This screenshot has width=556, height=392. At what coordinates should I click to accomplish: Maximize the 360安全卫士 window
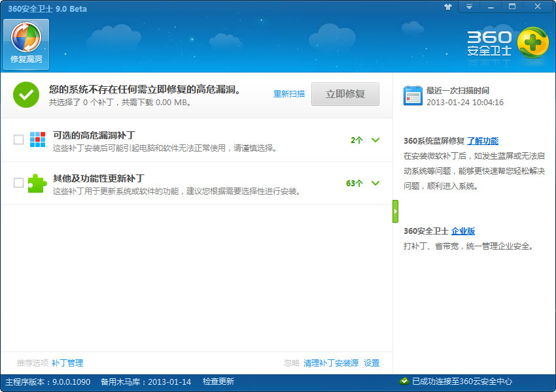coord(512,7)
